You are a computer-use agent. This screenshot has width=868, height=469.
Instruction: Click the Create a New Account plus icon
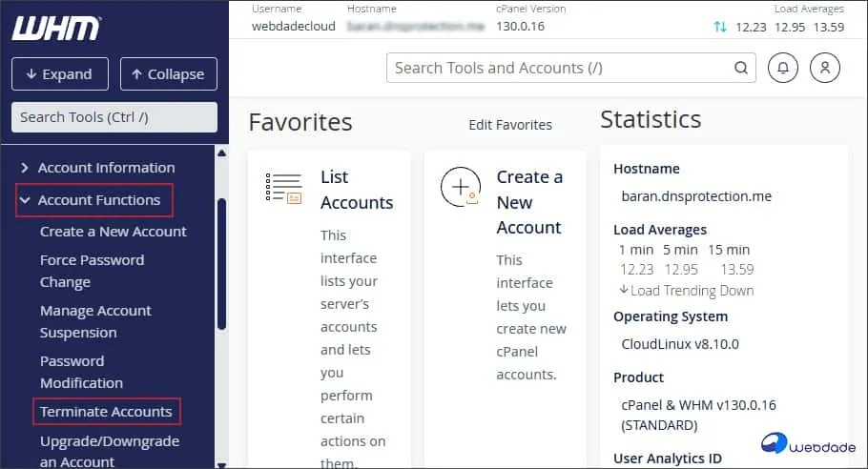click(x=461, y=188)
